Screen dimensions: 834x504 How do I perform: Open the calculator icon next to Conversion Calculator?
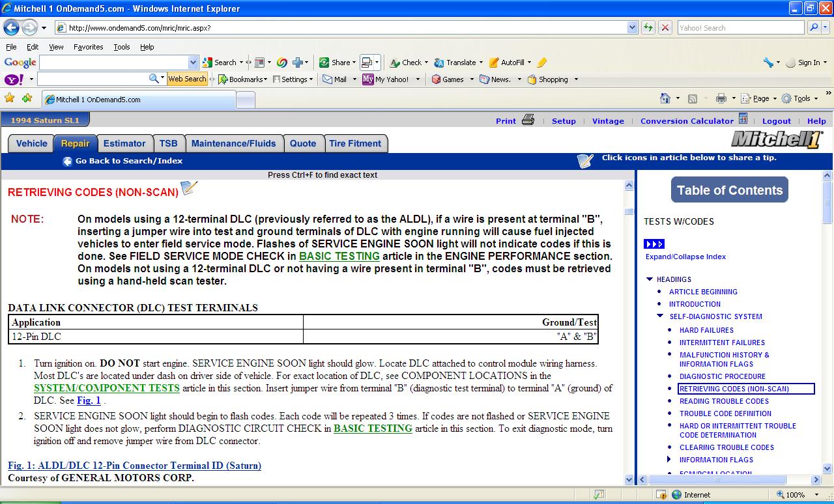point(743,119)
